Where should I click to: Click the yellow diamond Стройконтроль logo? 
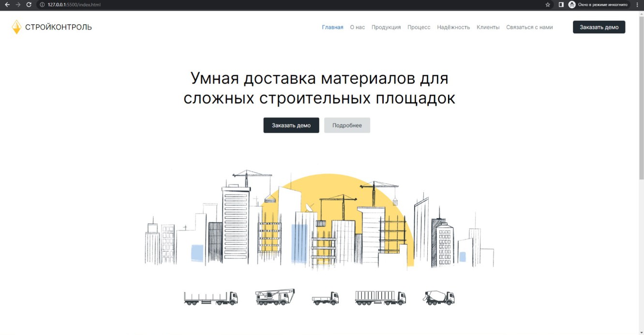(x=16, y=27)
